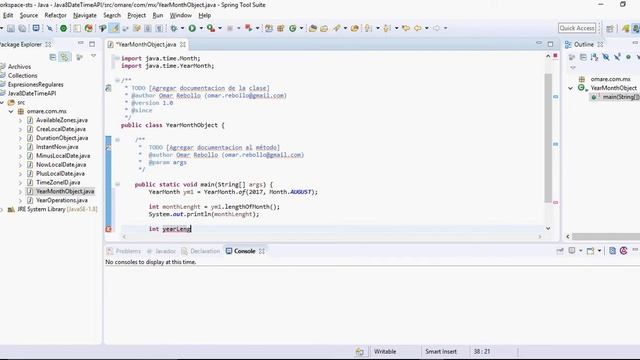Open the New Java Class dropdown arrow

301,28
